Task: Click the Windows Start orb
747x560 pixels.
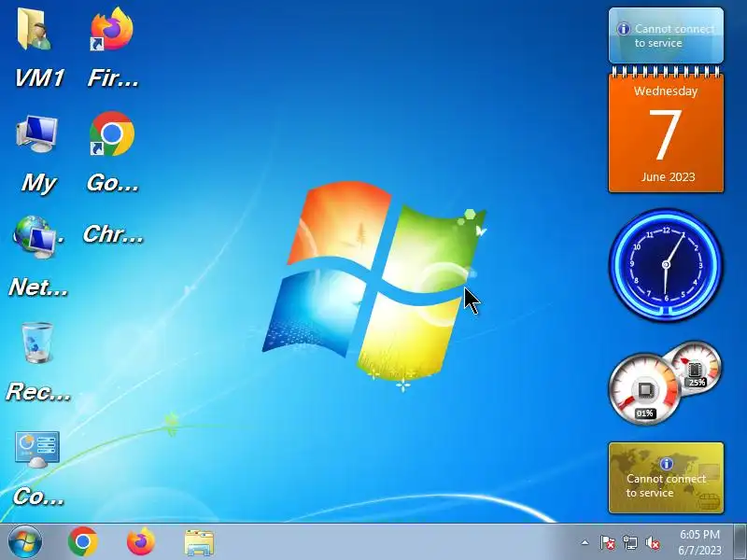Action: [25, 542]
